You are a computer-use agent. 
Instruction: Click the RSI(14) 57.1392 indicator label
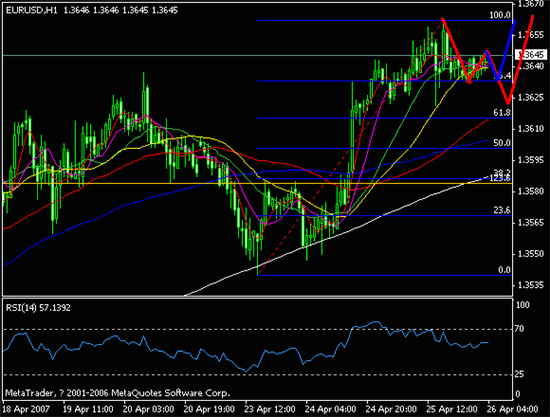click(x=38, y=308)
